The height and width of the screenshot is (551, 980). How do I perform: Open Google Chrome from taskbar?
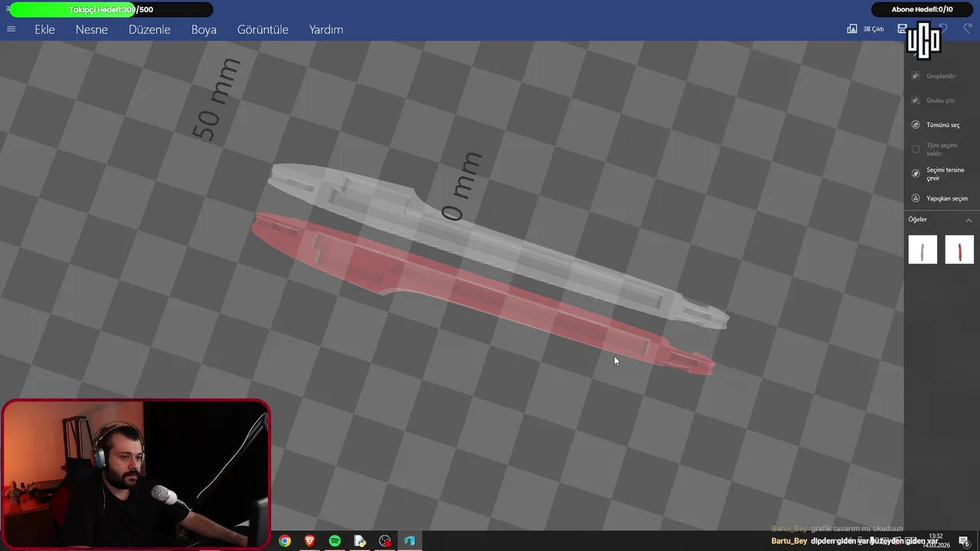(x=285, y=541)
